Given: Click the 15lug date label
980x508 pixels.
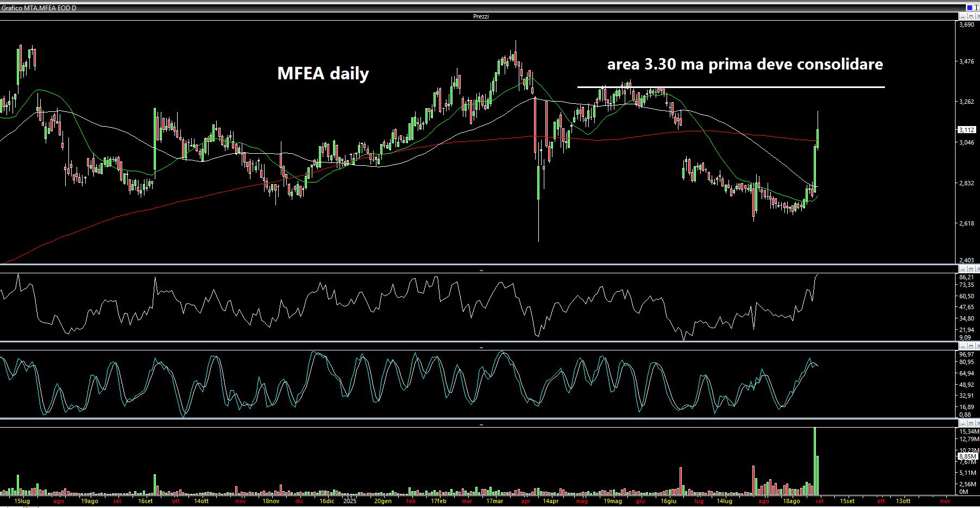Looking at the screenshot, I should point(22,501).
